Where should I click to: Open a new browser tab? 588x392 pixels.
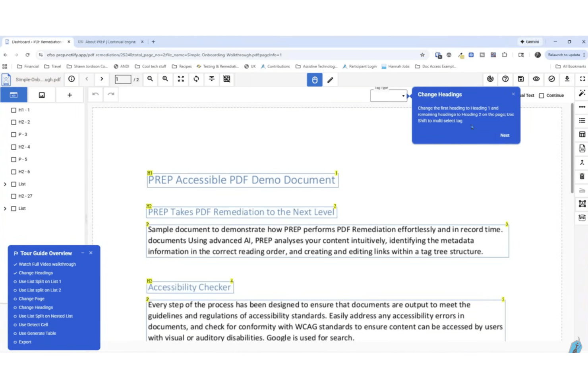[153, 42]
